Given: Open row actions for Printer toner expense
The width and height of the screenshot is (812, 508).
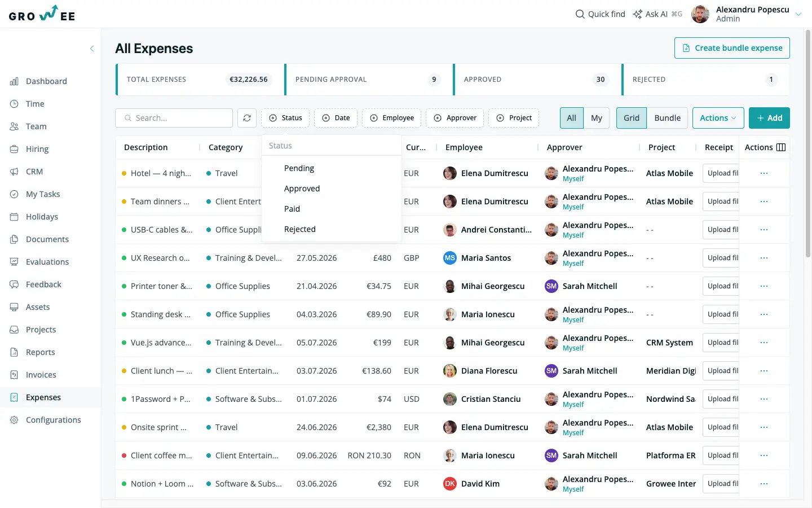Looking at the screenshot, I should [x=764, y=286].
